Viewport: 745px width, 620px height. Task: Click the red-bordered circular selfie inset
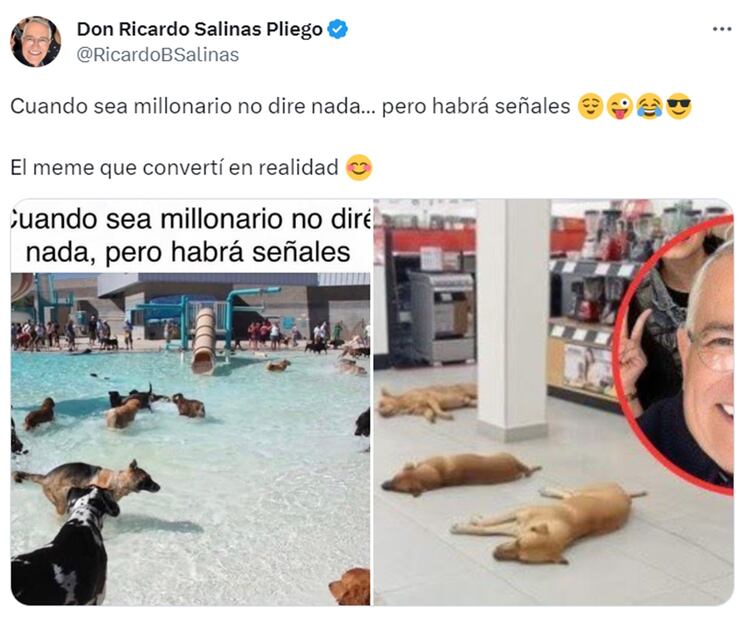[675, 354]
